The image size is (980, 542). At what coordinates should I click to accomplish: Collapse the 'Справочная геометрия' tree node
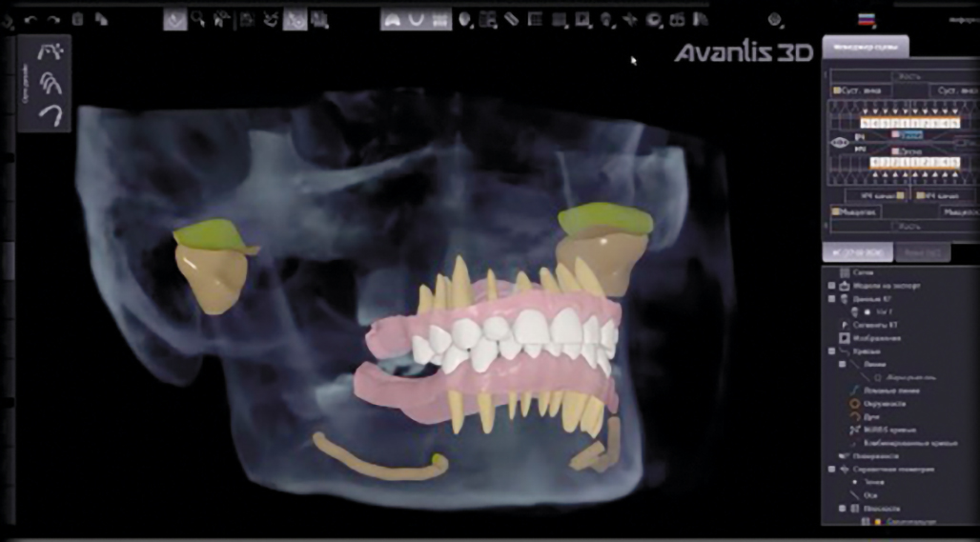pyautogui.click(x=832, y=469)
